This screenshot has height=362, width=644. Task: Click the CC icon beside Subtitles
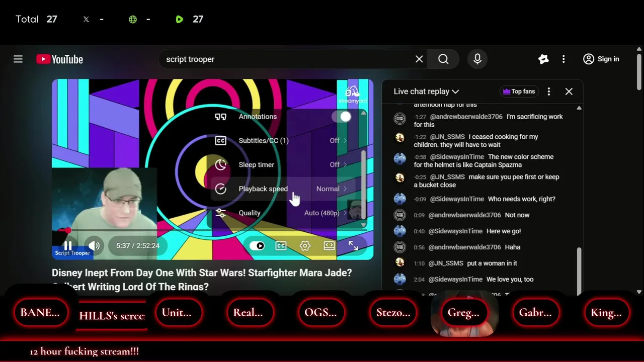[x=220, y=141]
